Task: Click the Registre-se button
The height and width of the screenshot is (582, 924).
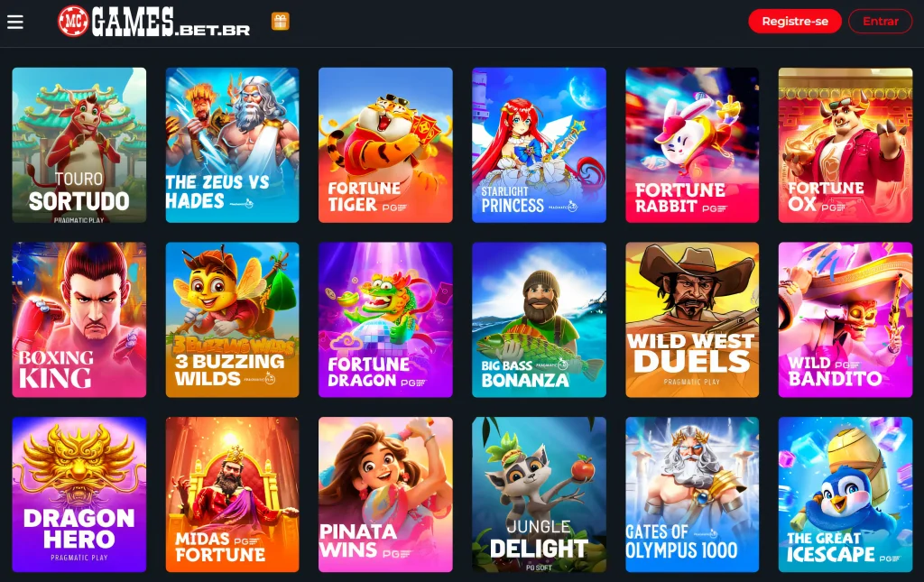Action: pos(794,22)
